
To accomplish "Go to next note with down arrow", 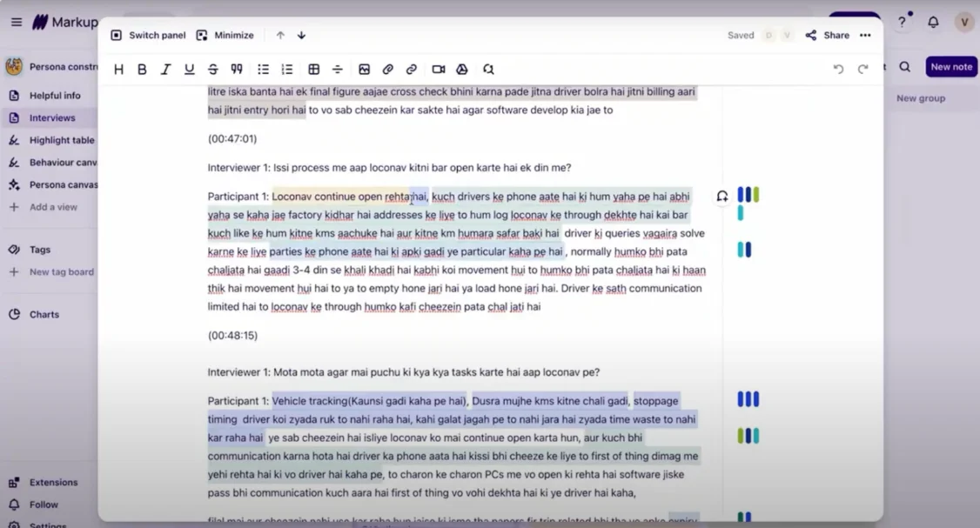I will [x=301, y=35].
